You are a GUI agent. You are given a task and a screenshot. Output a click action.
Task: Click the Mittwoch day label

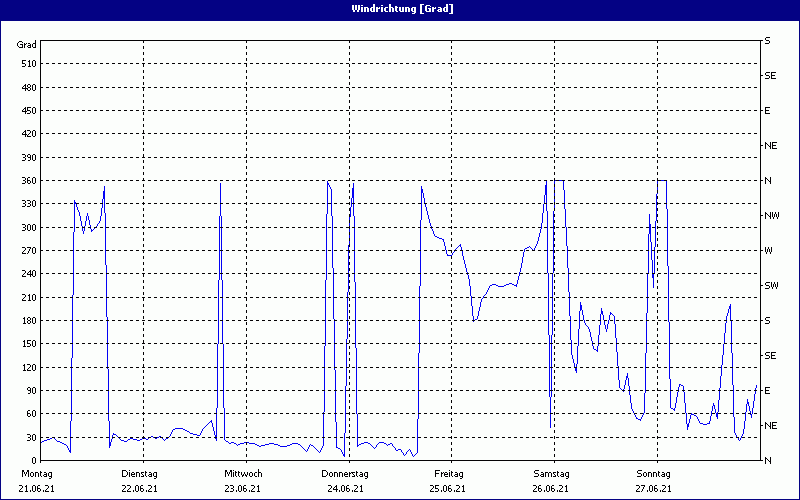[243, 473]
